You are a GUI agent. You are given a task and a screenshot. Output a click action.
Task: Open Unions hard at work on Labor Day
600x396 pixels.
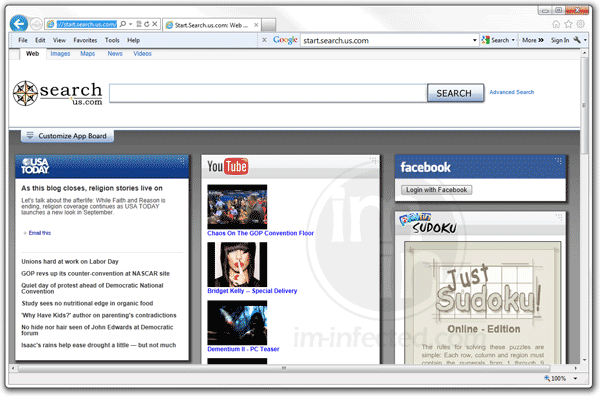pyautogui.click(x=70, y=262)
